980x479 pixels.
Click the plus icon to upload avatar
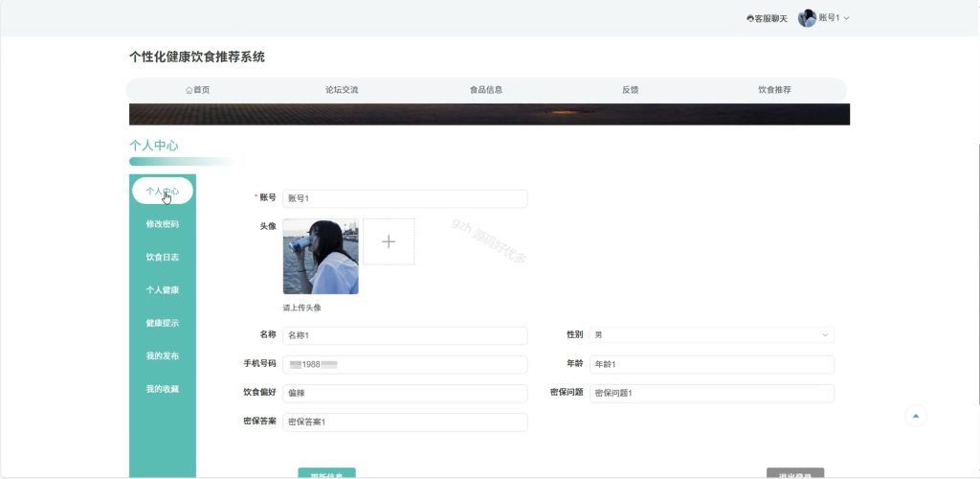click(389, 241)
